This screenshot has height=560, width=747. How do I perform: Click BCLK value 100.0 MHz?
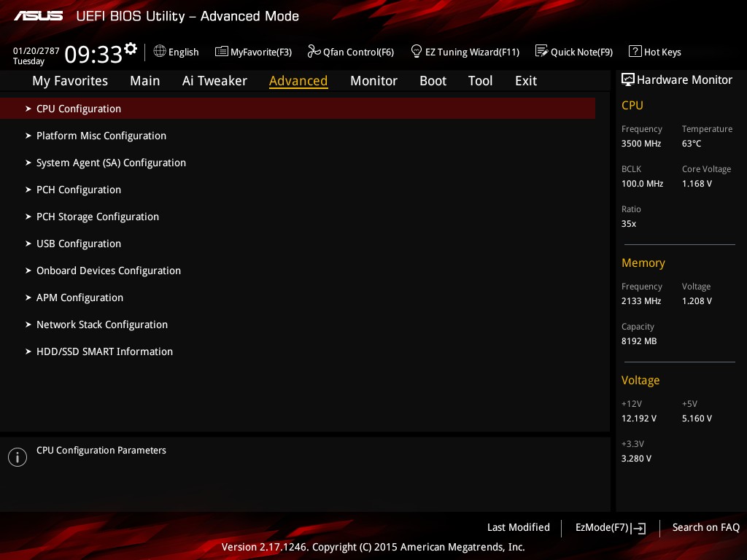642,183
